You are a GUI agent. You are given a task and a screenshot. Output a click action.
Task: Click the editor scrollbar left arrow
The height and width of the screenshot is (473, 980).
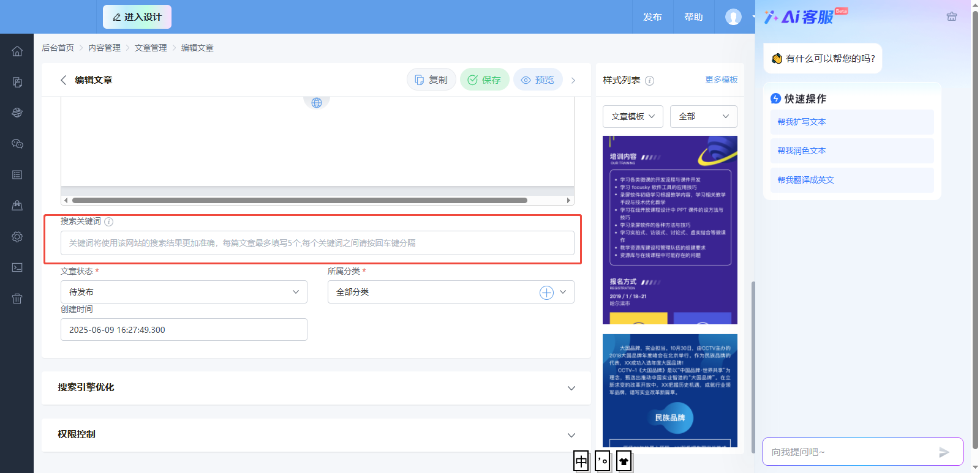(66, 200)
